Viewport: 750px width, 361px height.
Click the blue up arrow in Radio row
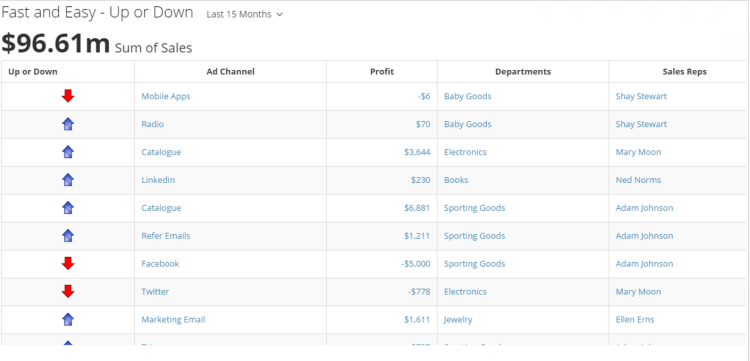pos(68,124)
